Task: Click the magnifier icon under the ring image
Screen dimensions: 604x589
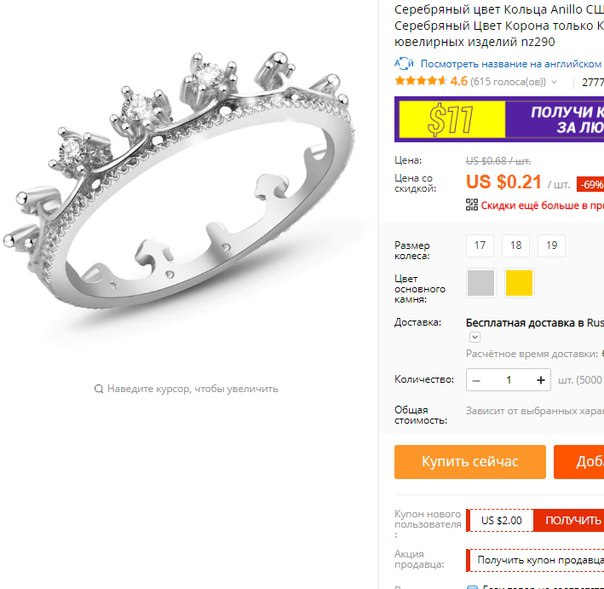Action: click(99, 389)
